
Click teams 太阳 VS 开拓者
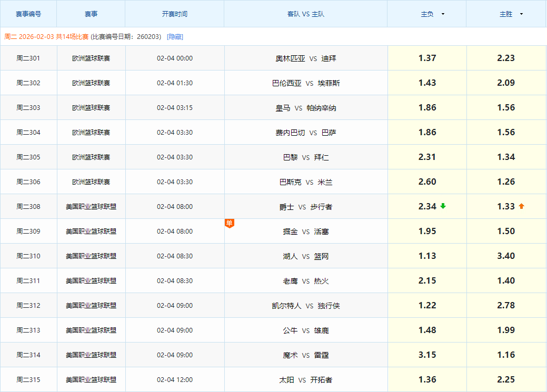[x=306, y=380]
